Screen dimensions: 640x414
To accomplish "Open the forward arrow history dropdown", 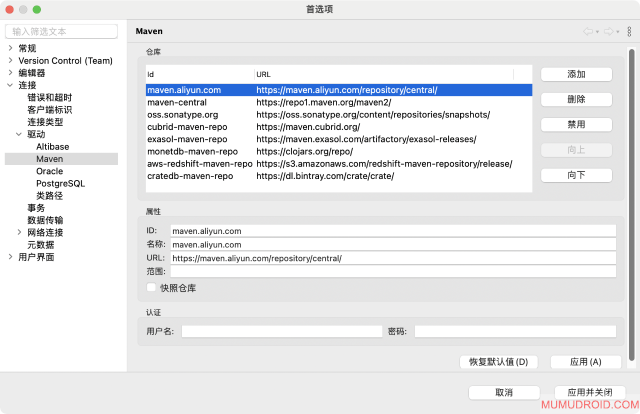I will pos(618,32).
